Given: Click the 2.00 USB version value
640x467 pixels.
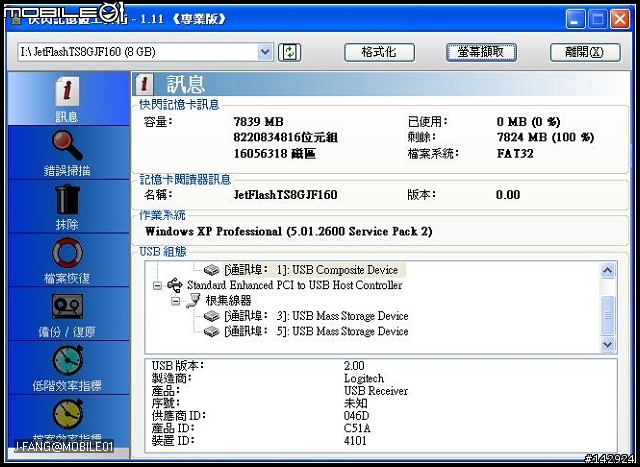Looking at the screenshot, I should 354,366.
